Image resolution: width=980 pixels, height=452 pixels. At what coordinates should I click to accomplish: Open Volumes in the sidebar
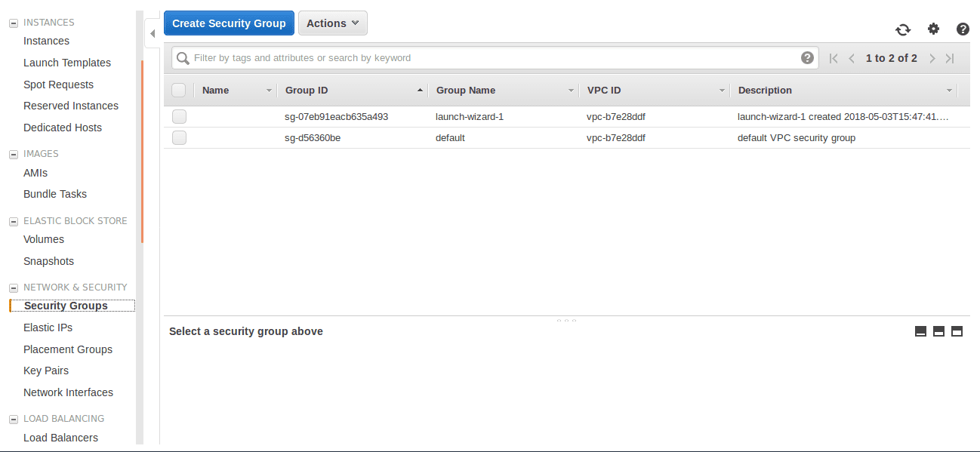44,239
